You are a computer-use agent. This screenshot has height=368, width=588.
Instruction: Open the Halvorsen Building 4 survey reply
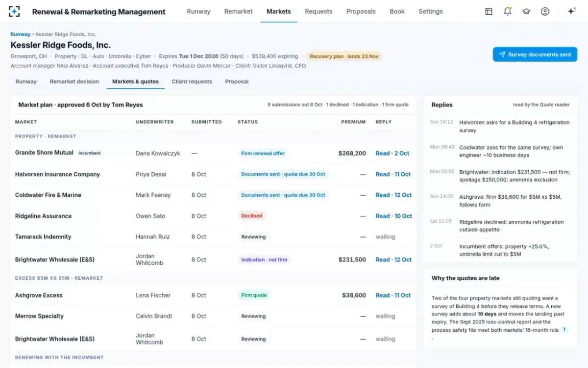[500, 126]
